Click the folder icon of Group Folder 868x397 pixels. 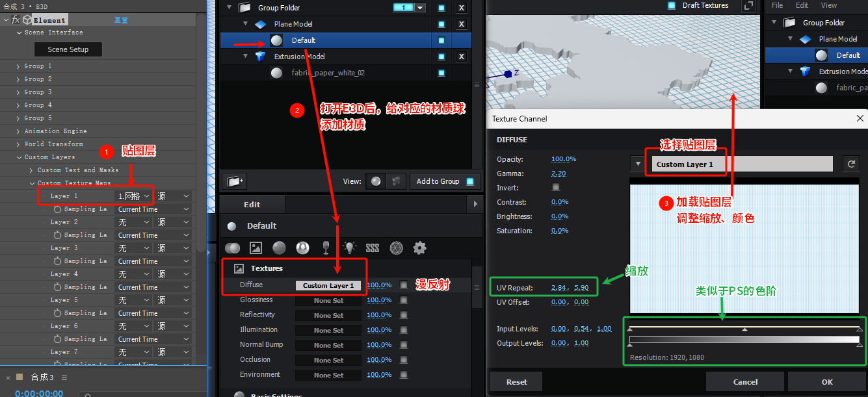(x=244, y=8)
